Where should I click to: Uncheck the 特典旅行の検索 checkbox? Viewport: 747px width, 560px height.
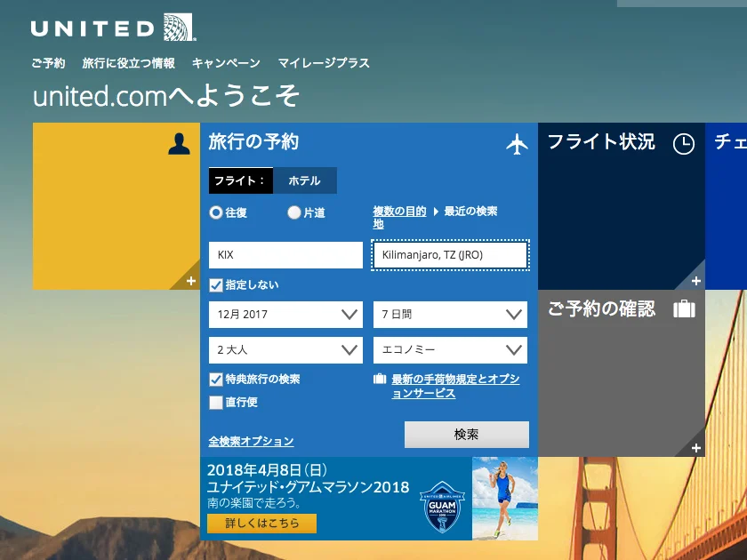[x=216, y=380]
